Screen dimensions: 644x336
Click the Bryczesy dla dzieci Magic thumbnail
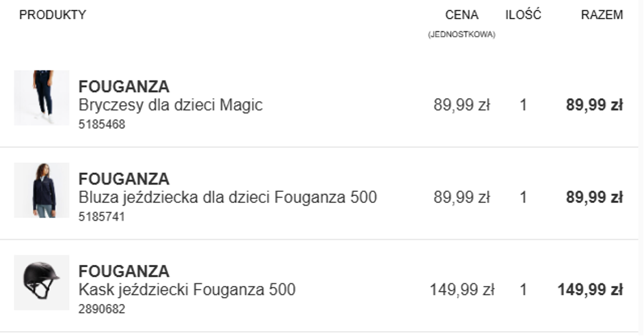pos(41,98)
